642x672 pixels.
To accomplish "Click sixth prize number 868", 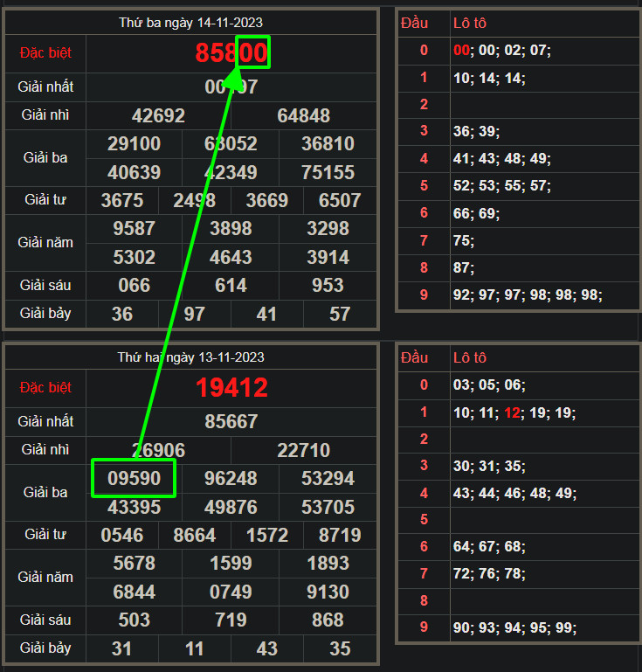I will [x=328, y=620].
